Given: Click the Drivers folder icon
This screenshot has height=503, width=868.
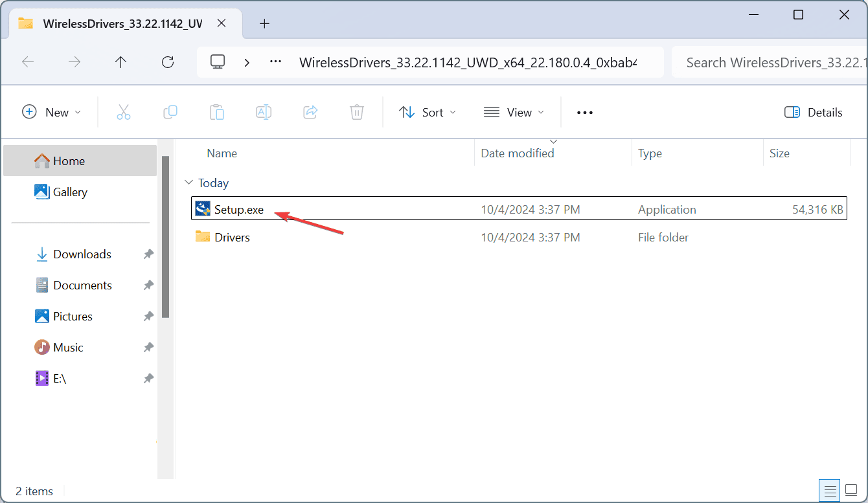Looking at the screenshot, I should pos(203,237).
